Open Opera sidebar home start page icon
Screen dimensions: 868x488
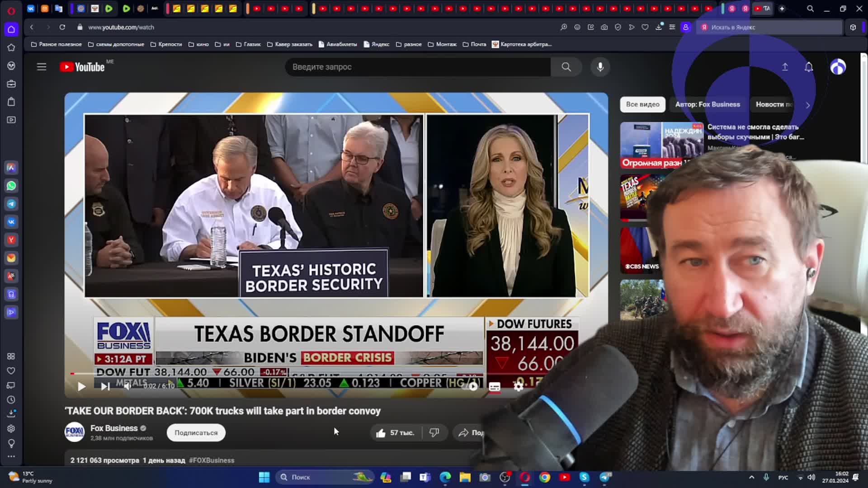(x=11, y=29)
